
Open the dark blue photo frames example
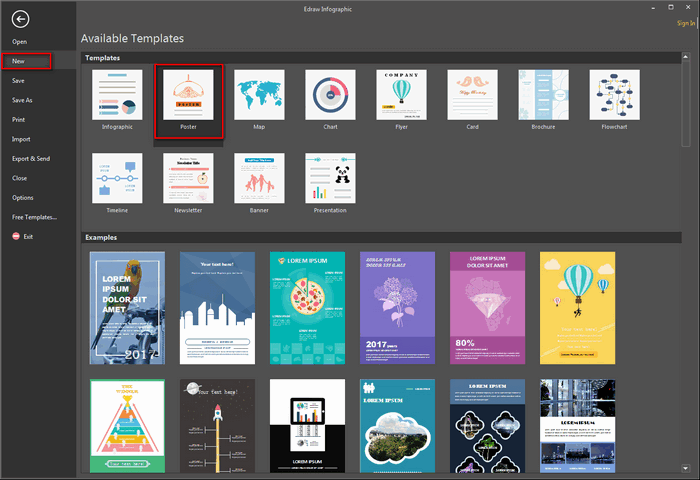click(488, 426)
